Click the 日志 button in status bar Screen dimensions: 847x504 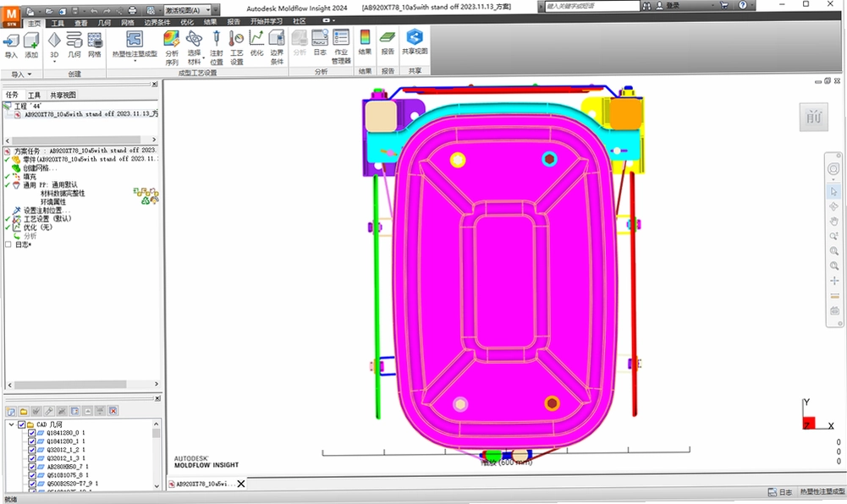pyautogui.click(x=780, y=492)
